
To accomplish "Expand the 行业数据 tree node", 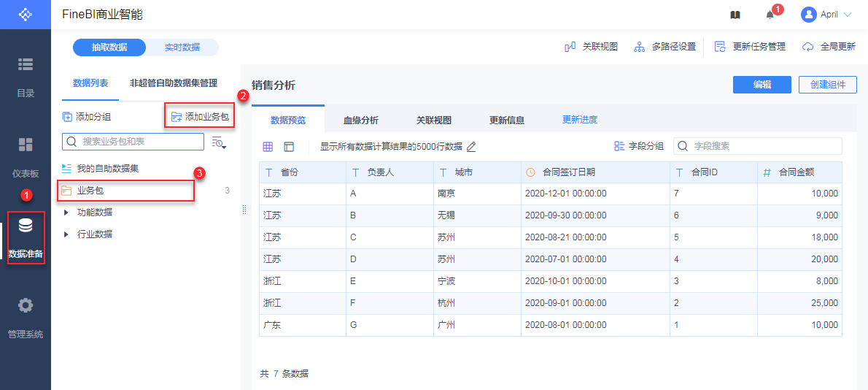I will click(x=66, y=234).
